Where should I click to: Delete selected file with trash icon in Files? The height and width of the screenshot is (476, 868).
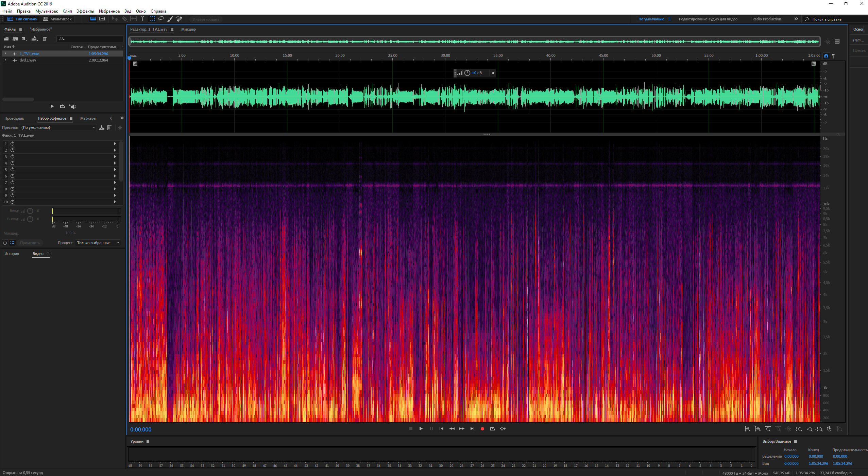pyautogui.click(x=45, y=39)
